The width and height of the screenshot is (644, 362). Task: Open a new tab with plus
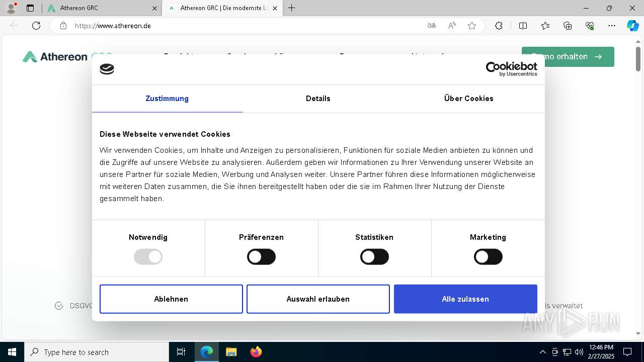click(291, 8)
